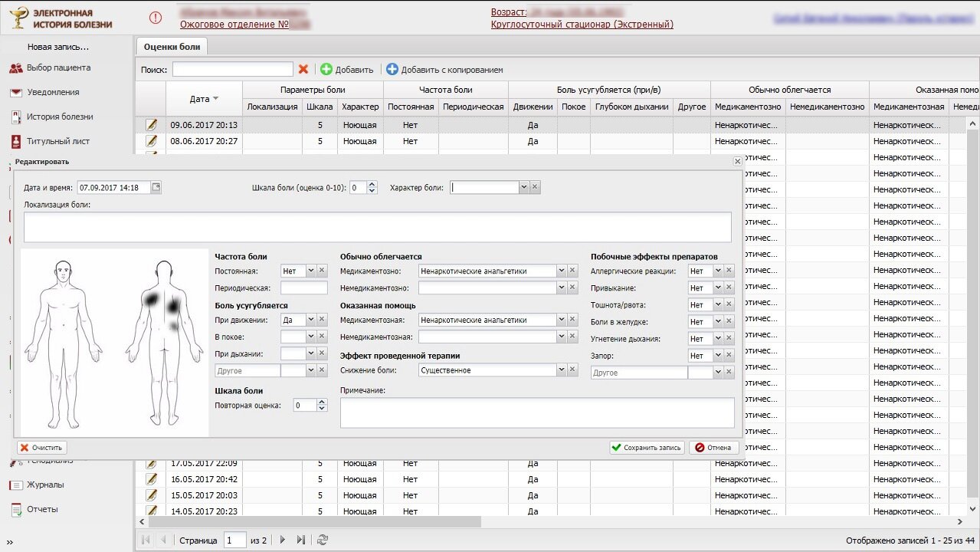Open Выбор пациента in sidebar
The height and width of the screenshot is (552, 980).
(x=58, y=67)
